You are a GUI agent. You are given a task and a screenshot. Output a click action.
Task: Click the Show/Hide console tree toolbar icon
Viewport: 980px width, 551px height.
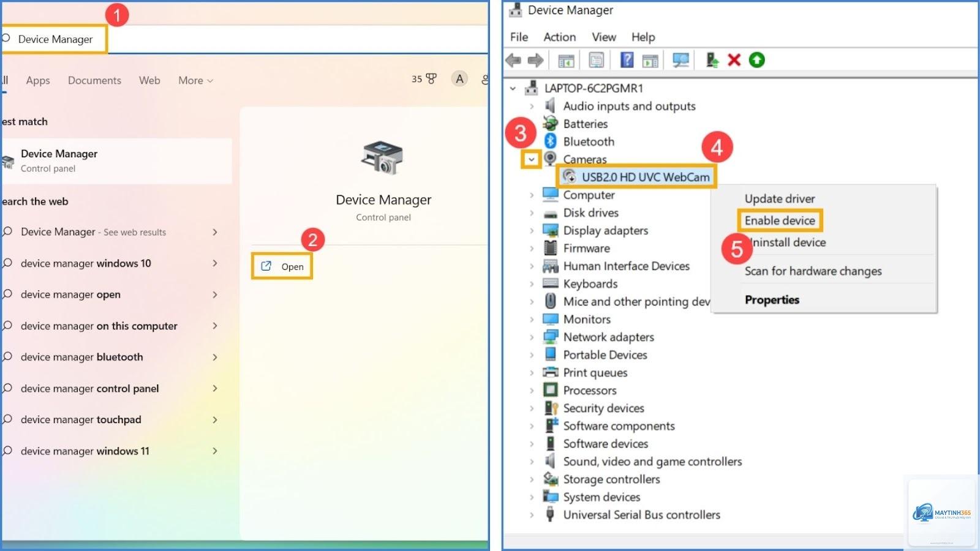(x=566, y=60)
